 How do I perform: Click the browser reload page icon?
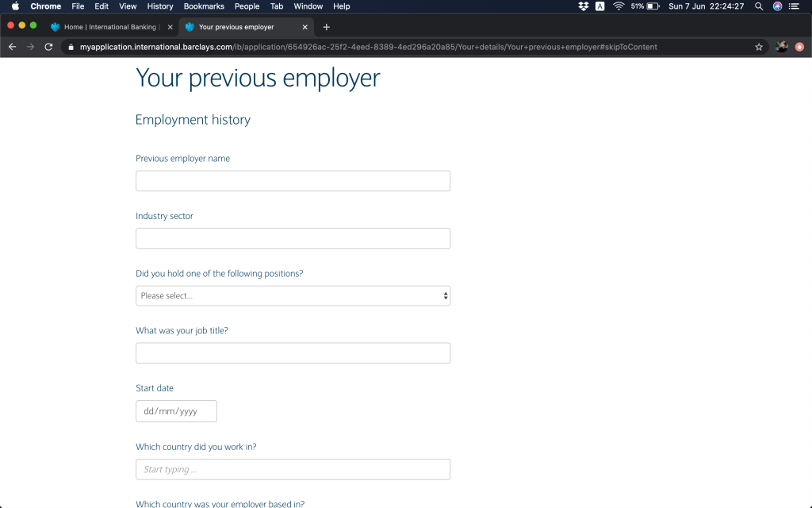click(x=48, y=47)
